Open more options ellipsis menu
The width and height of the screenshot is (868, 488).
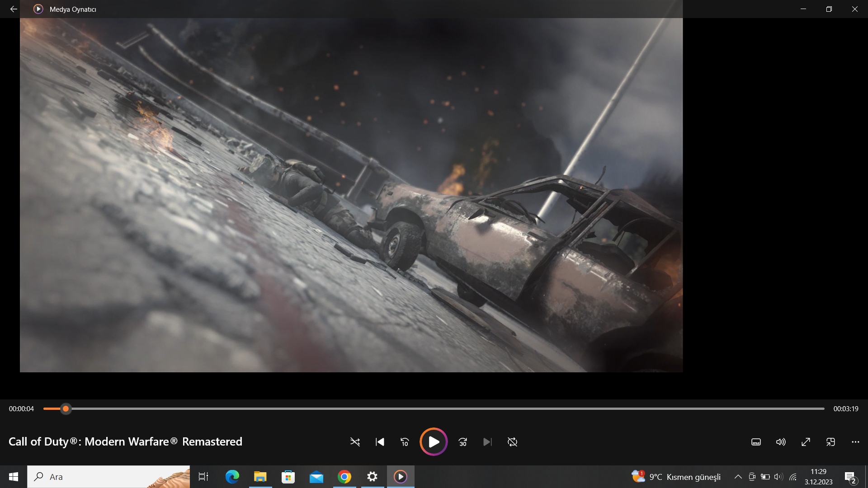pyautogui.click(x=855, y=442)
